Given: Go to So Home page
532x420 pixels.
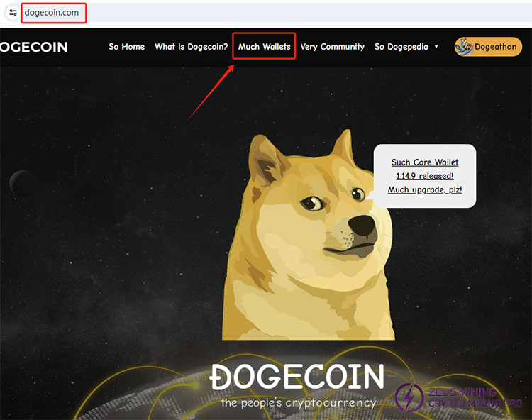Looking at the screenshot, I should pyautogui.click(x=126, y=47).
